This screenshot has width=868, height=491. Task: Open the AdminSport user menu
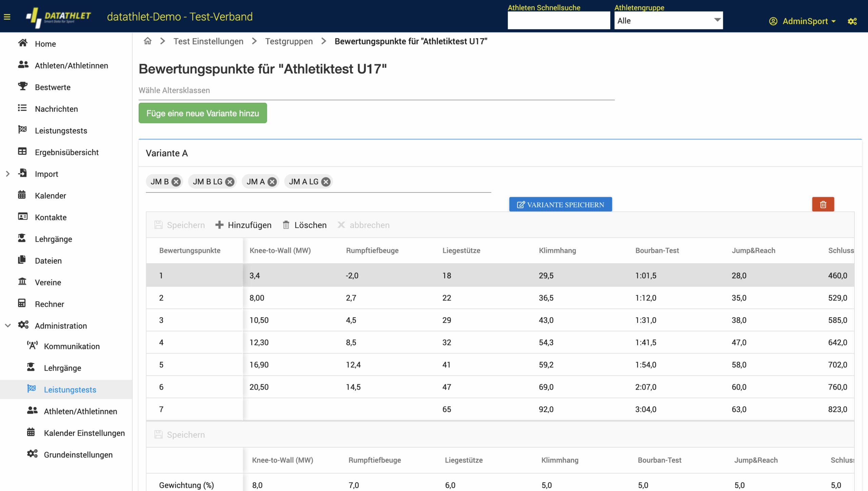[x=803, y=21]
